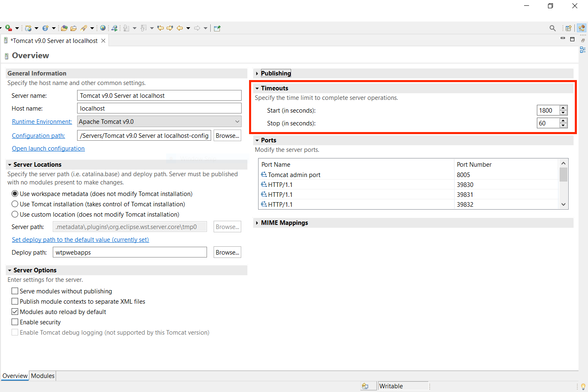Image resolution: width=588 pixels, height=392 pixels.
Task: Open the Runtime Environment link
Action: 42,121
